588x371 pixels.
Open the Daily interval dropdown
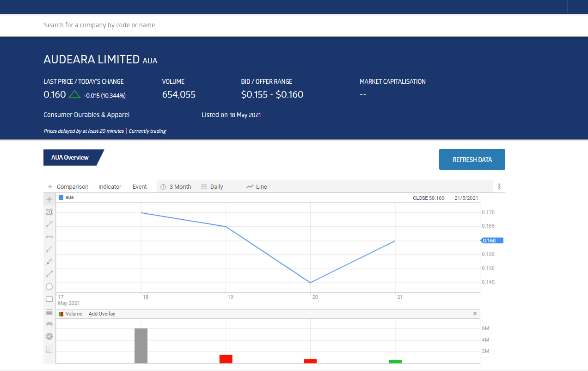(212, 187)
